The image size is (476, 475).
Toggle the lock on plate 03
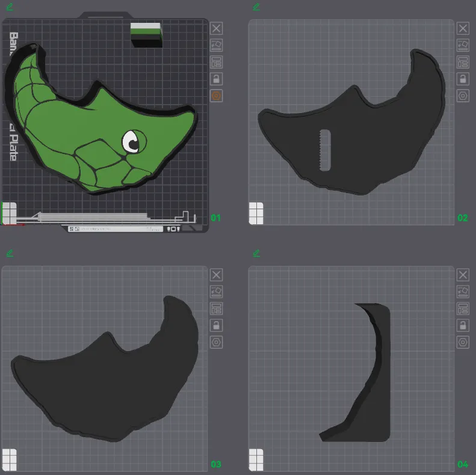click(x=216, y=325)
